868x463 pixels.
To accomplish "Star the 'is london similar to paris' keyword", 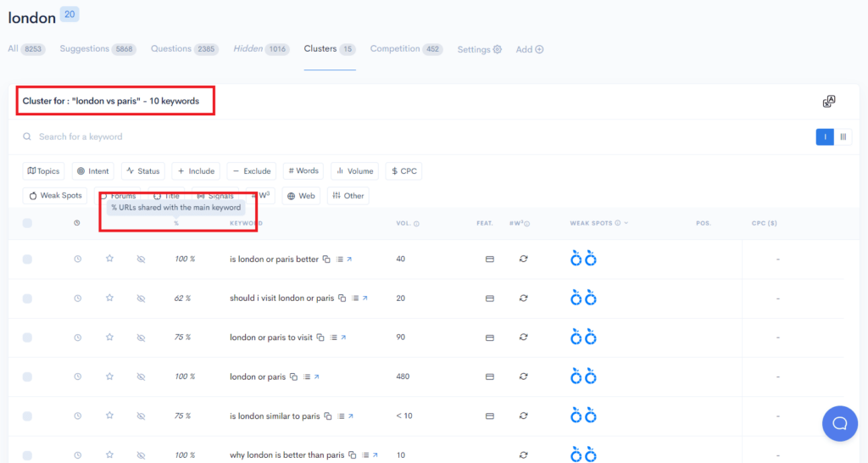I will 109,416.
